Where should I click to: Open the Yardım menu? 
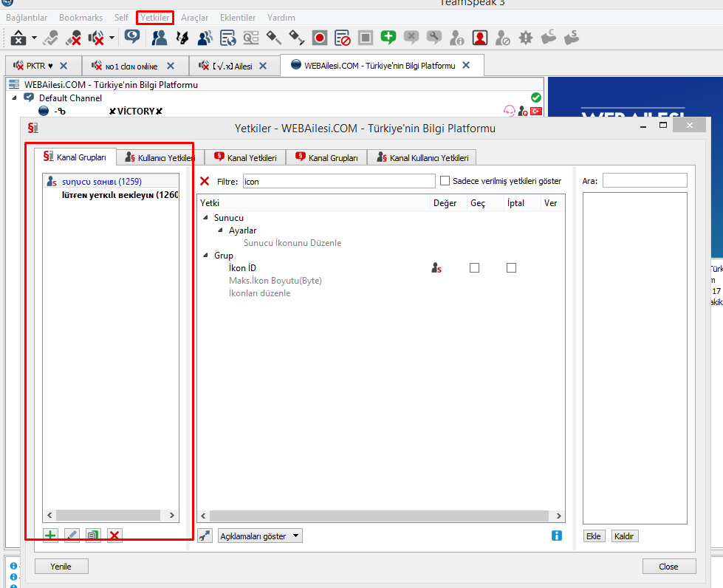[281, 18]
